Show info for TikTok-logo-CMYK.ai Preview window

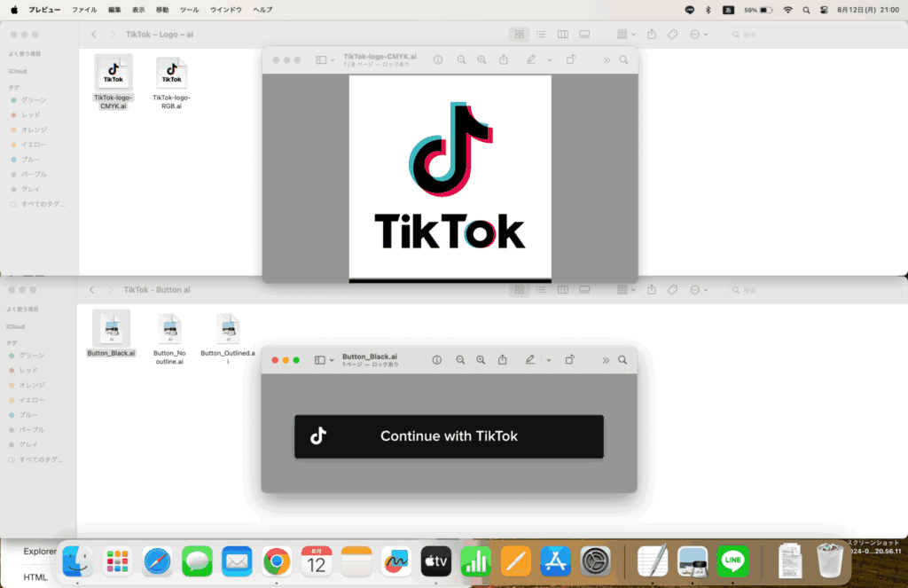(x=438, y=59)
